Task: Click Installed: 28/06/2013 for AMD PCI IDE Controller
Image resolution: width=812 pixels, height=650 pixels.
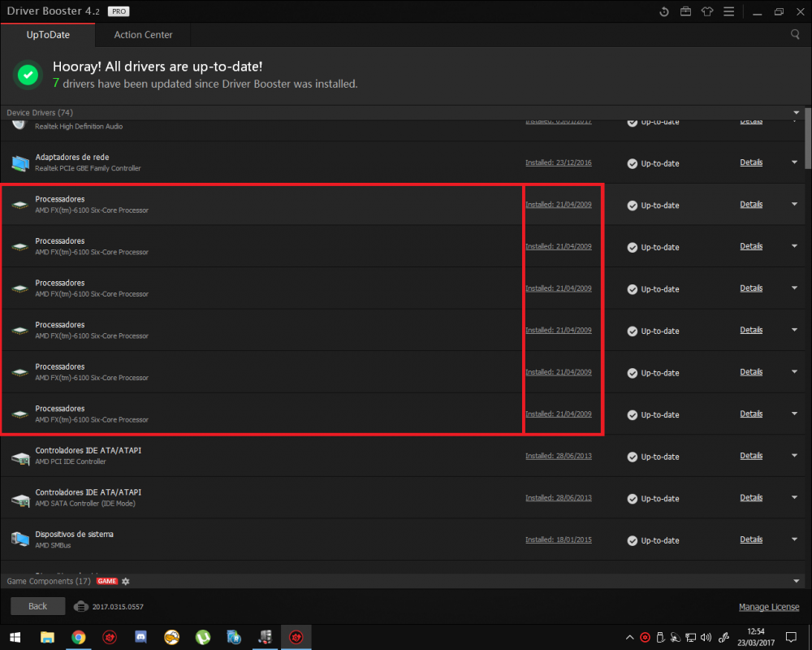Action: click(559, 456)
